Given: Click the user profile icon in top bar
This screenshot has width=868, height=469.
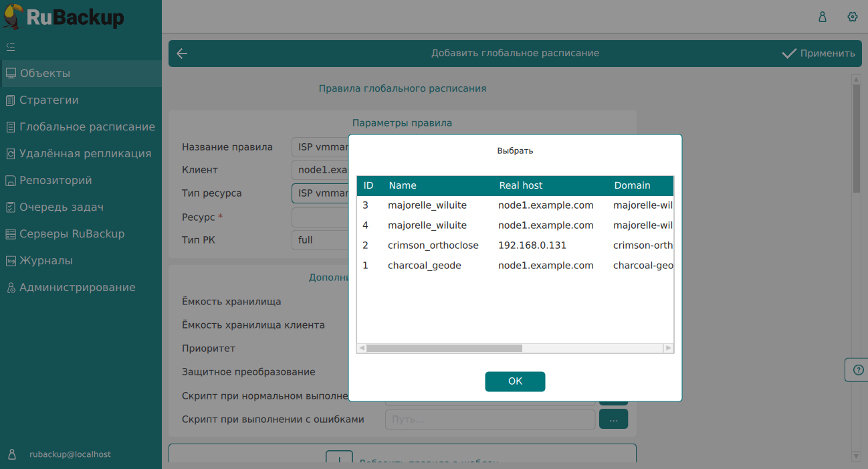Looking at the screenshot, I should click(x=823, y=17).
